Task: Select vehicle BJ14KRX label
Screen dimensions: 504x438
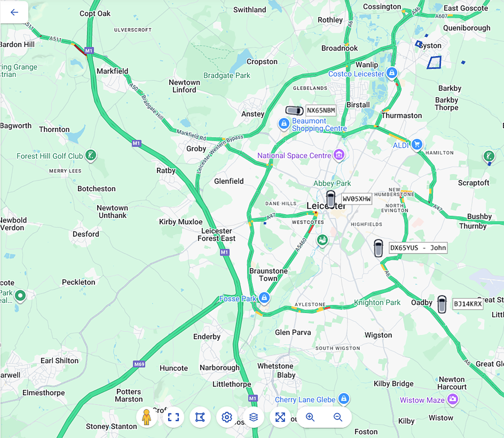Action: 468,304
